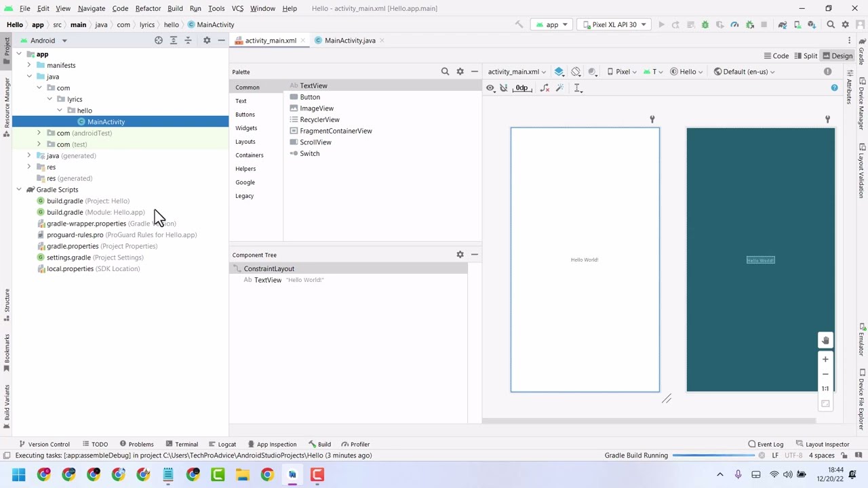Viewport: 868px width, 488px height.
Task: Select Button widget in Palette
Action: pos(310,97)
